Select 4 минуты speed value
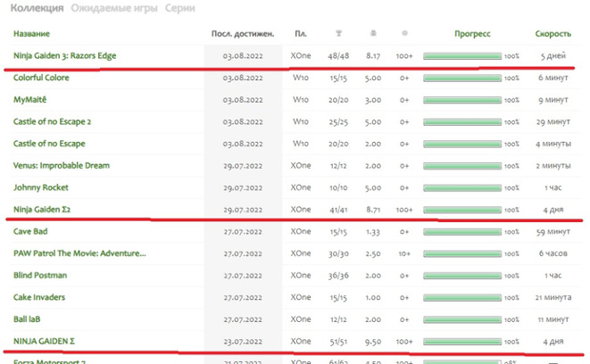This screenshot has height=364, width=590. 553,144
